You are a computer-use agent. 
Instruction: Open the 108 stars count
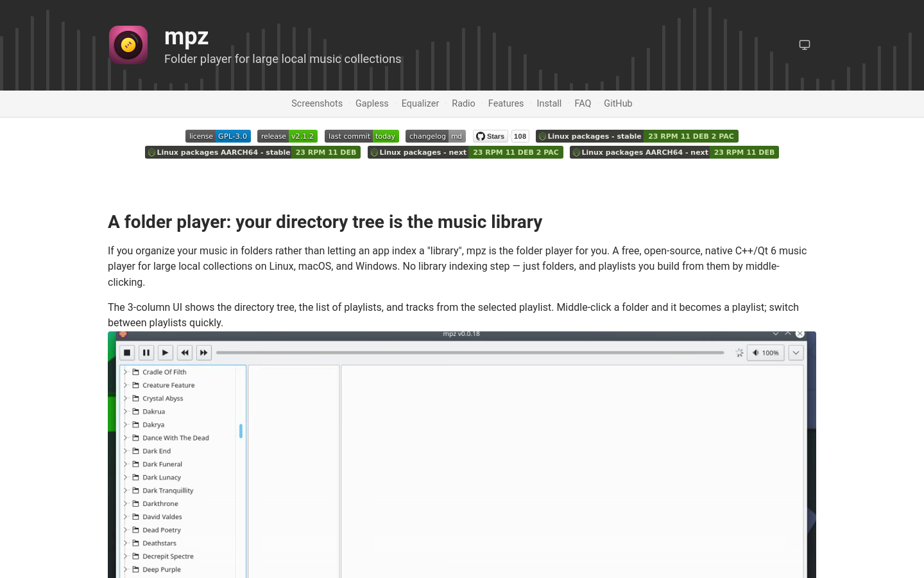pyautogui.click(x=520, y=136)
